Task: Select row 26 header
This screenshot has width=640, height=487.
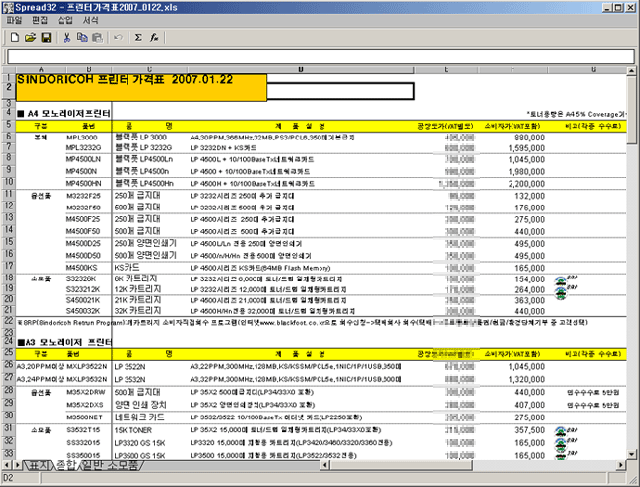Action: pyautogui.click(x=9, y=365)
